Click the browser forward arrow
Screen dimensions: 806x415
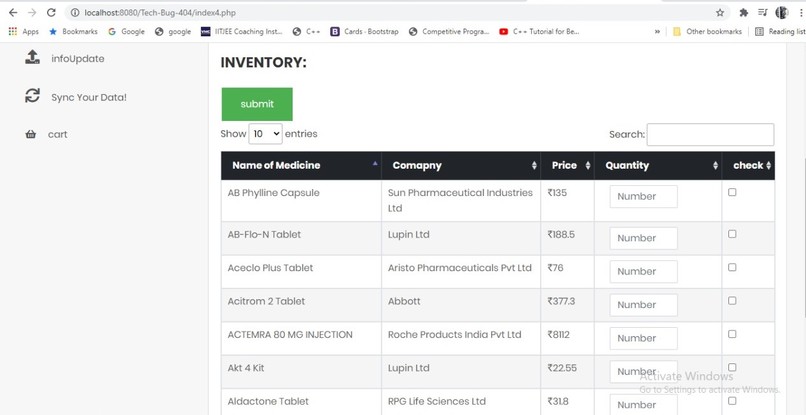32,12
